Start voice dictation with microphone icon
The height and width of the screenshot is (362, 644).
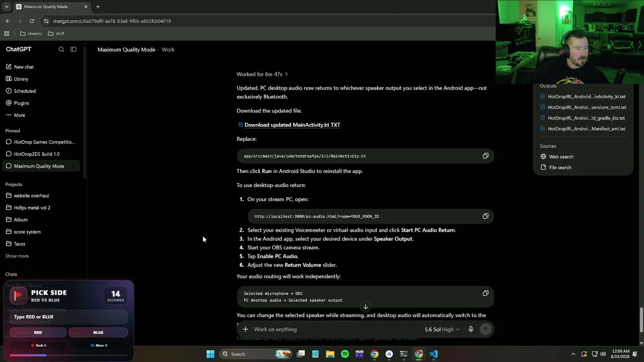[471, 329]
